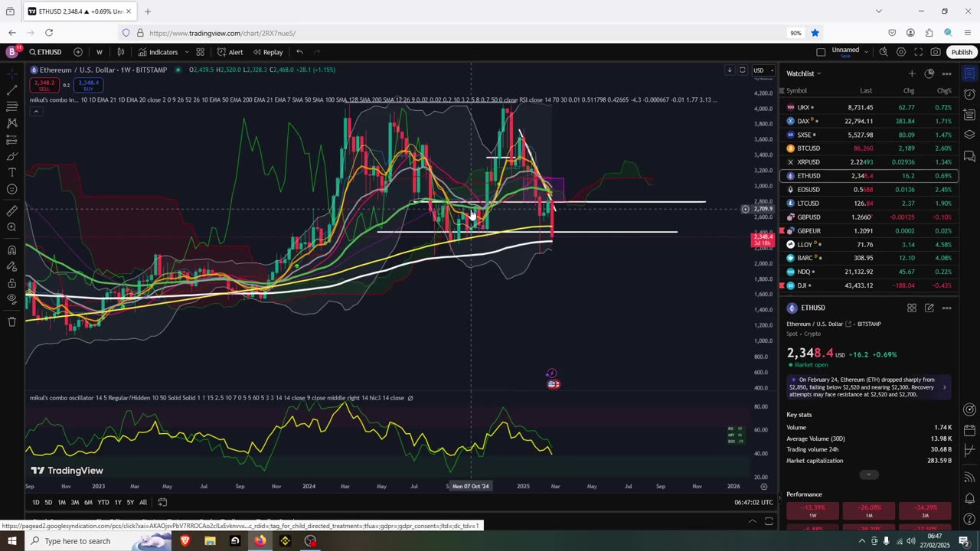Screen dimensions: 980x551
Task: Toggle hide all drawings eye icon
Action: 11,299
